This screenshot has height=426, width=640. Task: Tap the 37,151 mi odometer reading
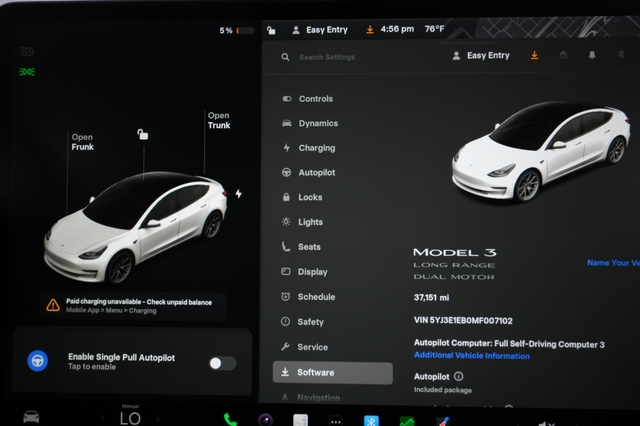pos(431,297)
